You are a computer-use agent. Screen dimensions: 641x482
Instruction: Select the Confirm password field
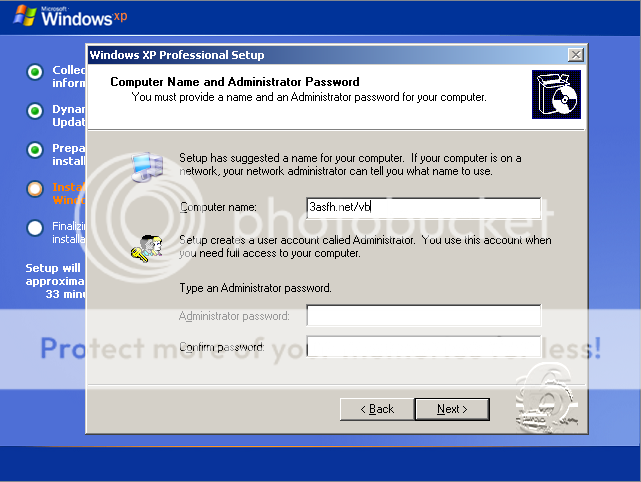click(x=424, y=346)
